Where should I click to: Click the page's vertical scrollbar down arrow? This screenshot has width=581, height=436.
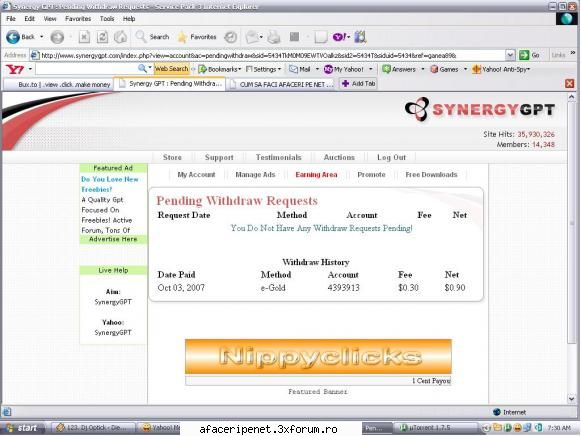(571, 399)
